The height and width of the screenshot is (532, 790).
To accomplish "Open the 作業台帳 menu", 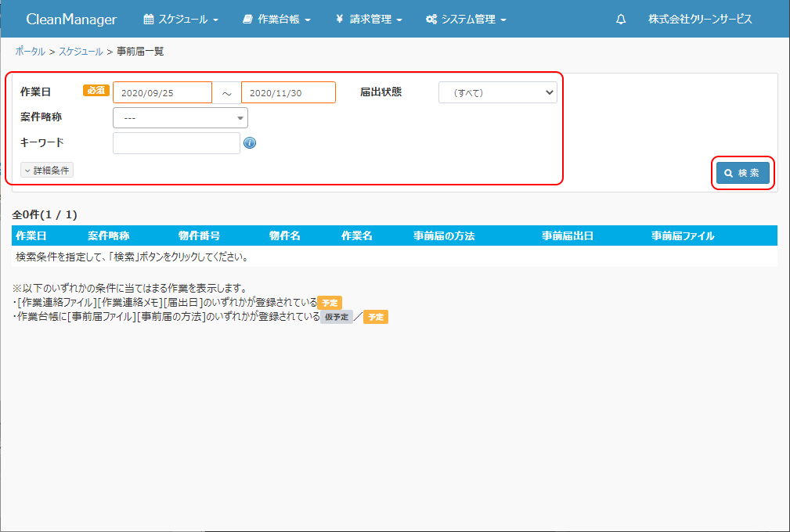I will click(276, 20).
